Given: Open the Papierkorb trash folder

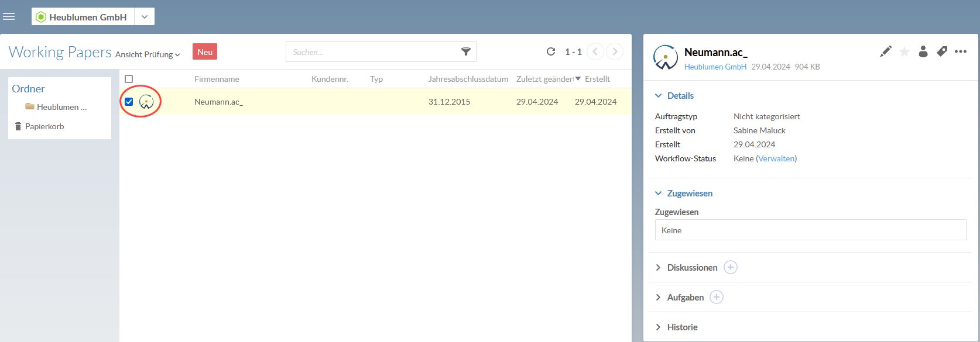Looking at the screenshot, I should point(44,126).
